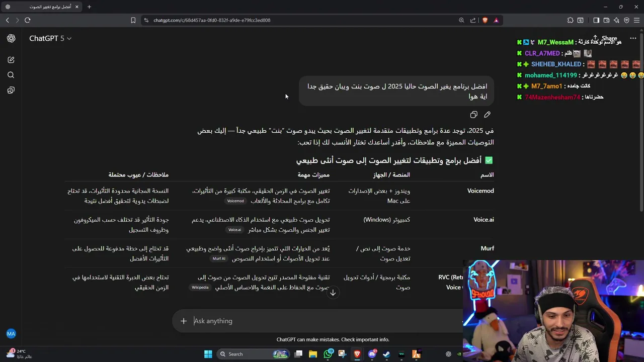Share this ChatGPT conversation
The image size is (644, 362).
pos(605,38)
